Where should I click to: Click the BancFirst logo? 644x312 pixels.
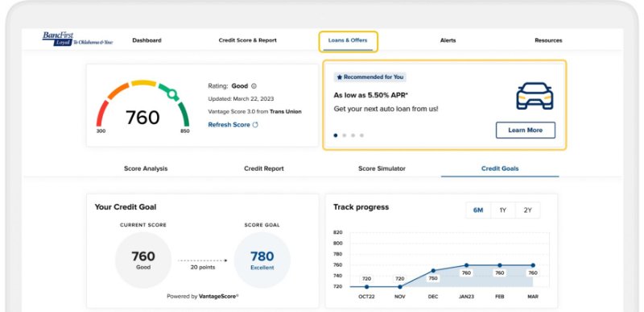click(77, 39)
